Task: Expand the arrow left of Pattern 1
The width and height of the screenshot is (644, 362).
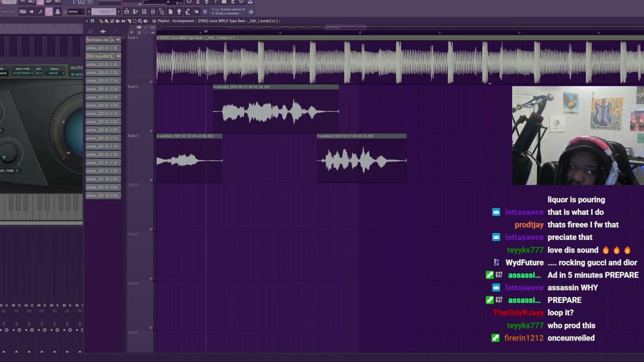Action: [89, 12]
